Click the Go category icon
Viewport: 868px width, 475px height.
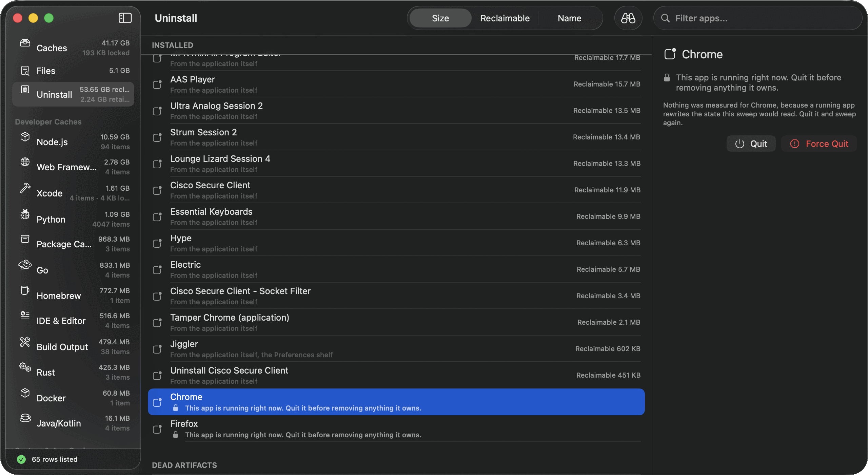point(25,265)
